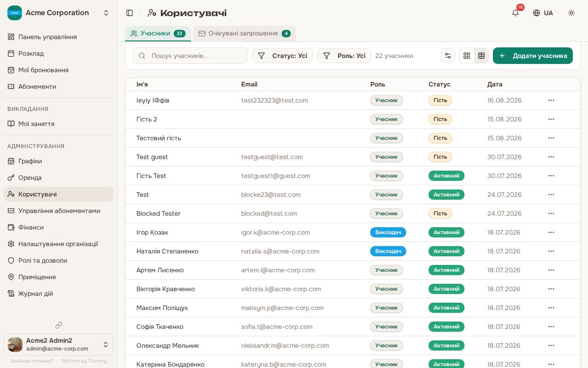Open the Роль: Усі filter
Image resolution: width=588 pixels, height=368 pixels.
344,56
